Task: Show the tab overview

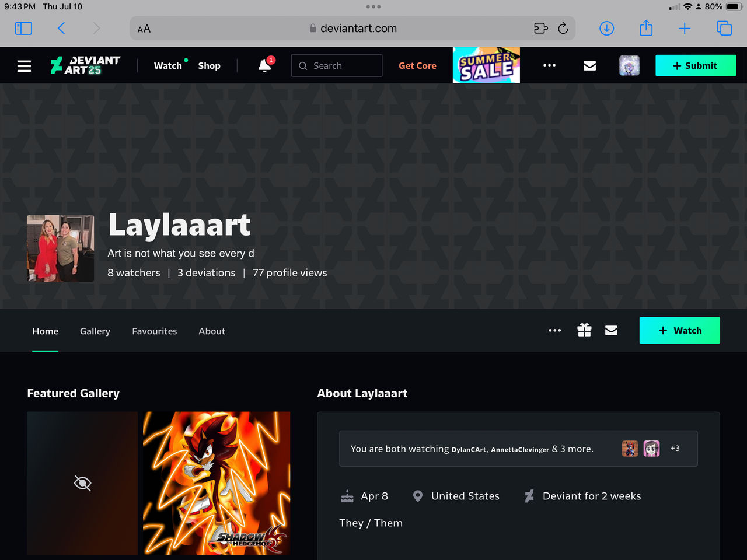Action: pyautogui.click(x=724, y=28)
